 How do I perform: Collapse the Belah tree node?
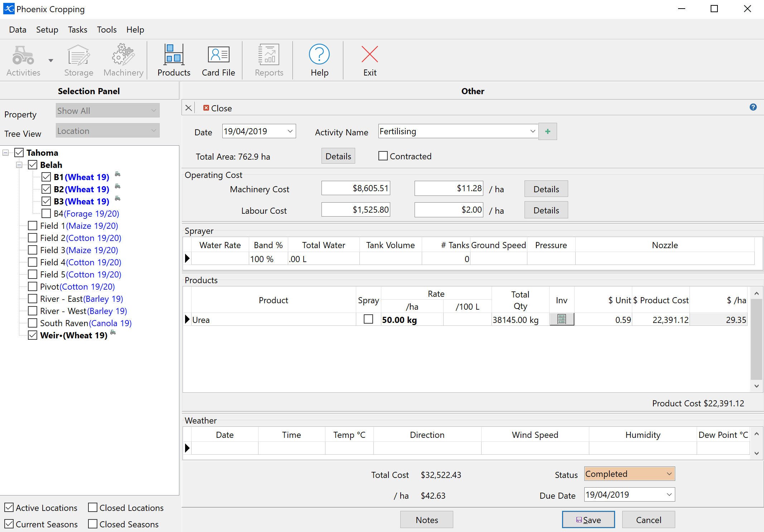pos(19,165)
